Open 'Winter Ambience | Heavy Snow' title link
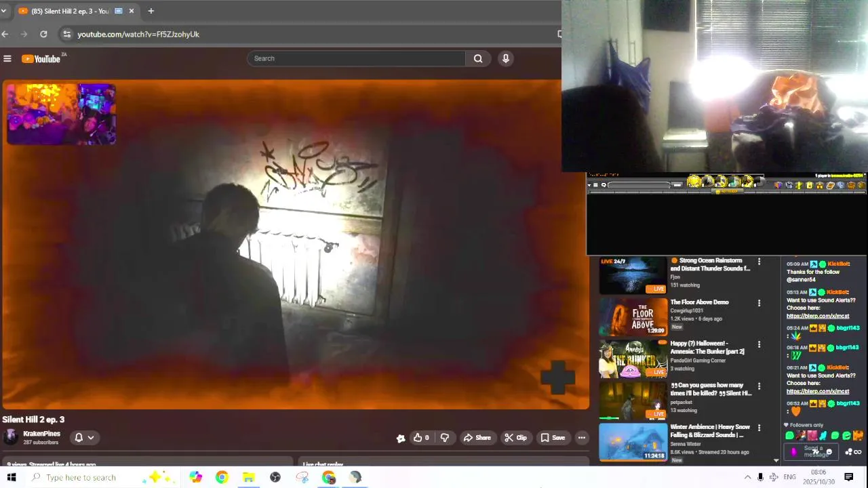 pyautogui.click(x=710, y=431)
